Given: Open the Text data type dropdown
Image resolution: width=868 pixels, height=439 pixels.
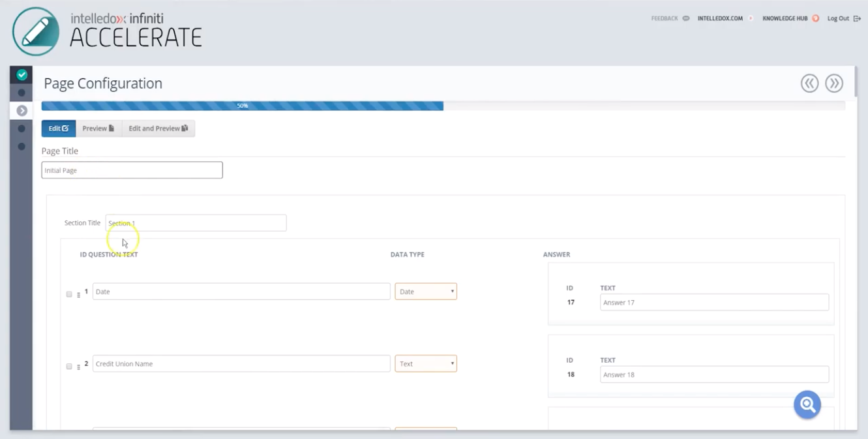Looking at the screenshot, I should tap(426, 363).
